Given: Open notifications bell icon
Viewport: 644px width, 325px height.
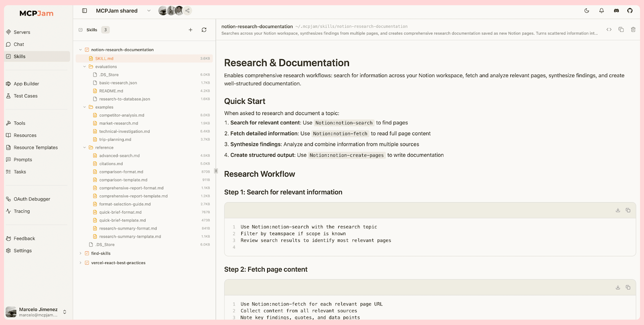Looking at the screenshot, I should click(x=601, y=11).
